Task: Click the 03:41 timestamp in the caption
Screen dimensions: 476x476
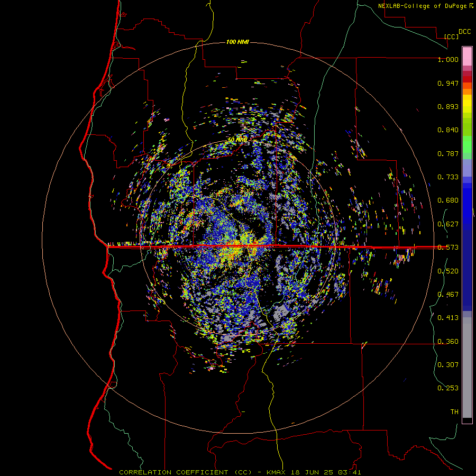Action: [x=349, y=472]
